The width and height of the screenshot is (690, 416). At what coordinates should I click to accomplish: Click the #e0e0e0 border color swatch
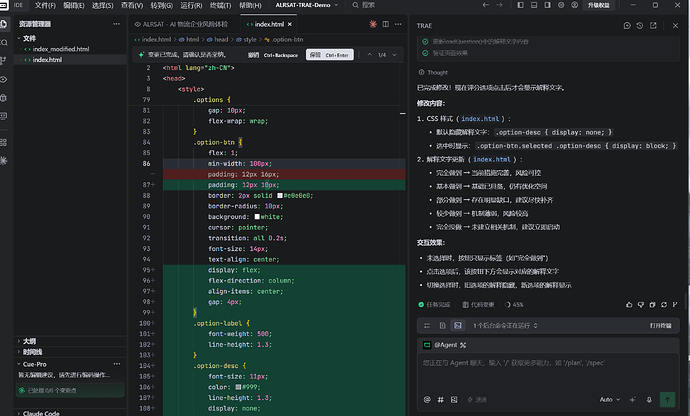pos(280,195)
